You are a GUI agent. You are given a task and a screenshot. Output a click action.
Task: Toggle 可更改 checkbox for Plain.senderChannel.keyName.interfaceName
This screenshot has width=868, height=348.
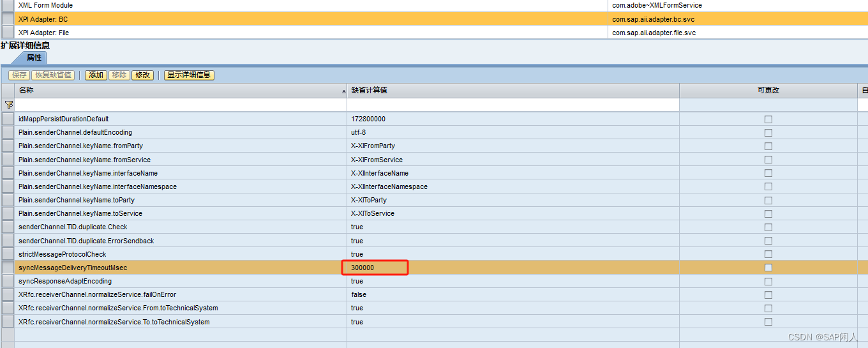point(768,173)
